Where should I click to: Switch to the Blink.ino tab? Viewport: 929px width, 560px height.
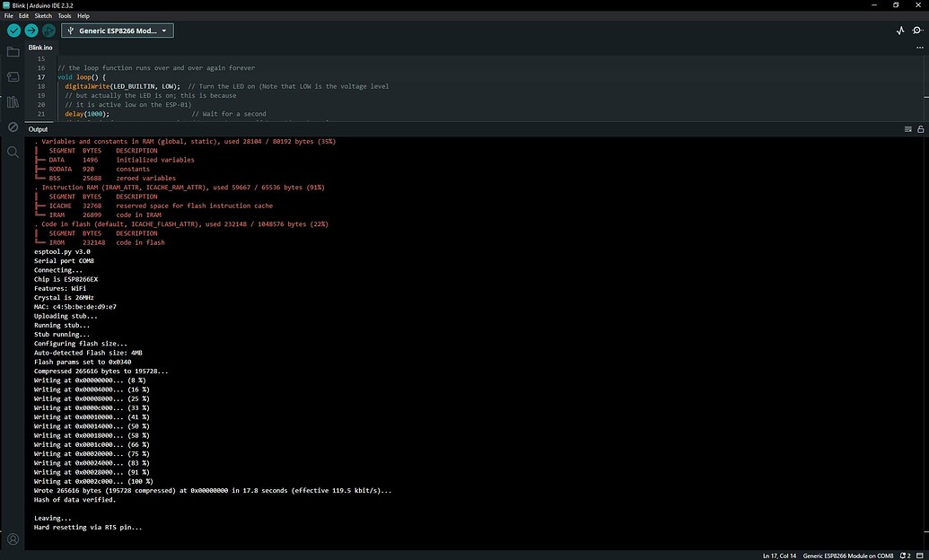click(x=39, y=47)
